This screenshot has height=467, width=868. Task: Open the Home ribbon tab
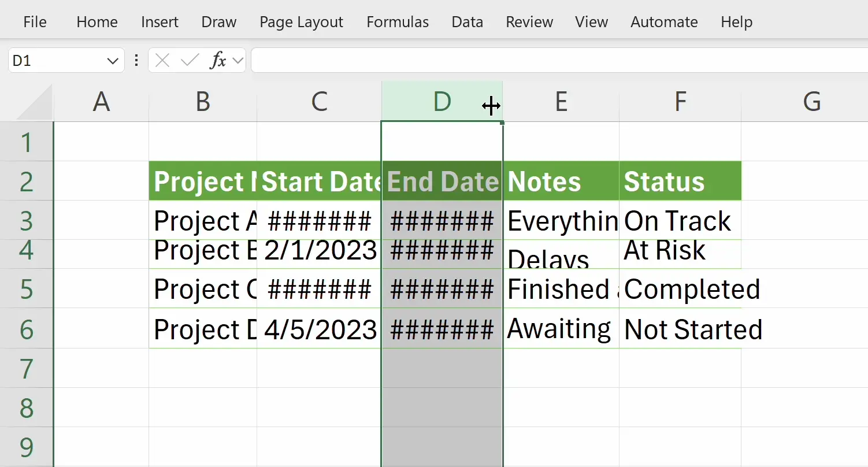click(x=97, y=22)
